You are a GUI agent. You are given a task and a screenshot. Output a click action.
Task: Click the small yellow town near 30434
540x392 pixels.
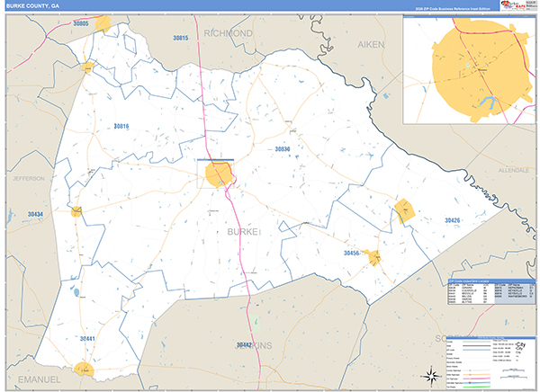77,211
